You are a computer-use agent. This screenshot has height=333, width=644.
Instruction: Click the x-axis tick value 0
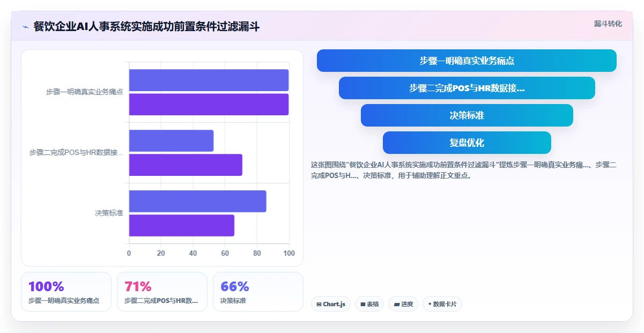click(129, 254)
